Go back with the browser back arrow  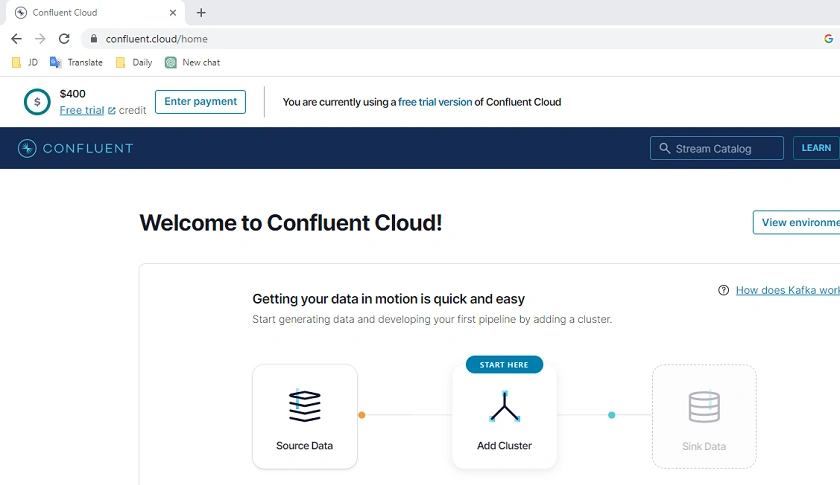coord(17,39)
